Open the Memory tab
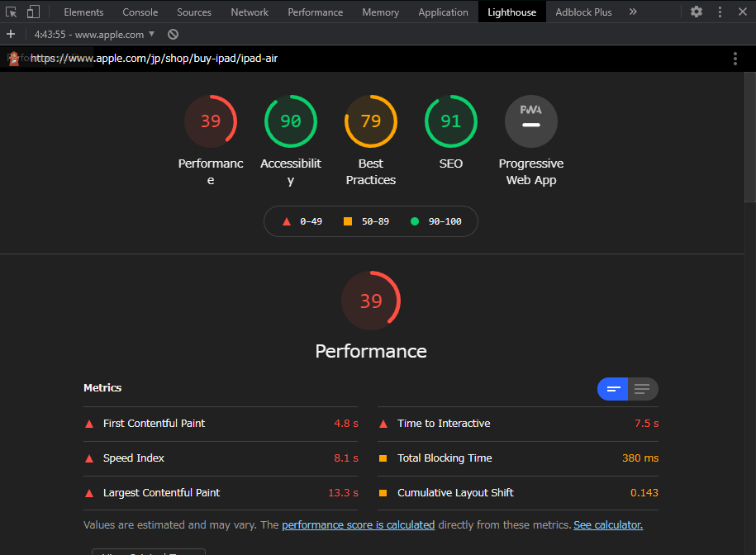The image size is (756, 555). tap(380, 12)
